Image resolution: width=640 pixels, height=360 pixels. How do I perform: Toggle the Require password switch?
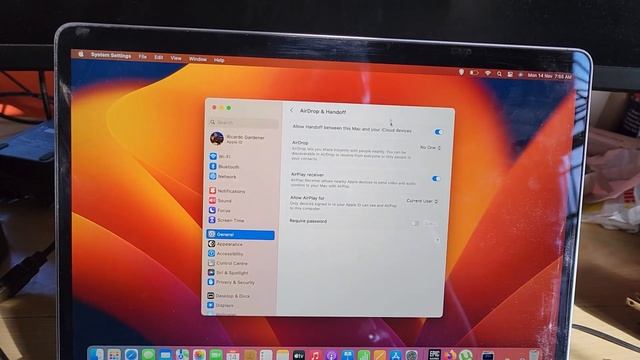click(x=414, y=223)
